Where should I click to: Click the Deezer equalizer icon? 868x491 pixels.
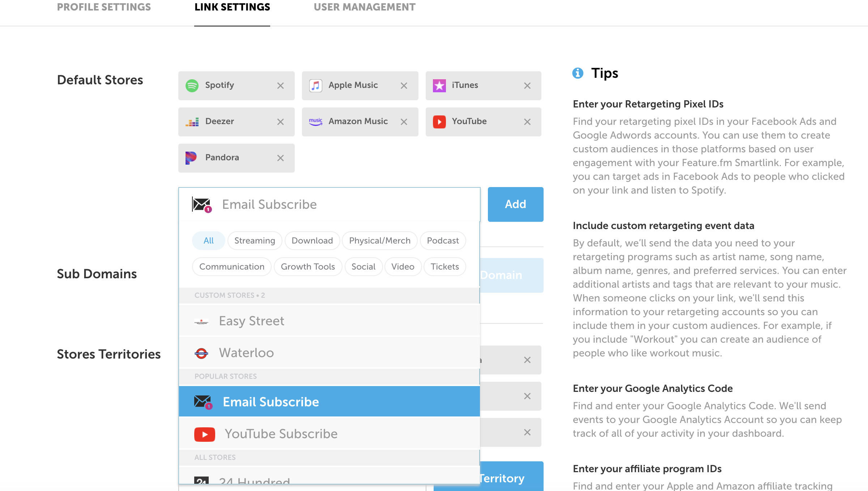click(192, 122)
